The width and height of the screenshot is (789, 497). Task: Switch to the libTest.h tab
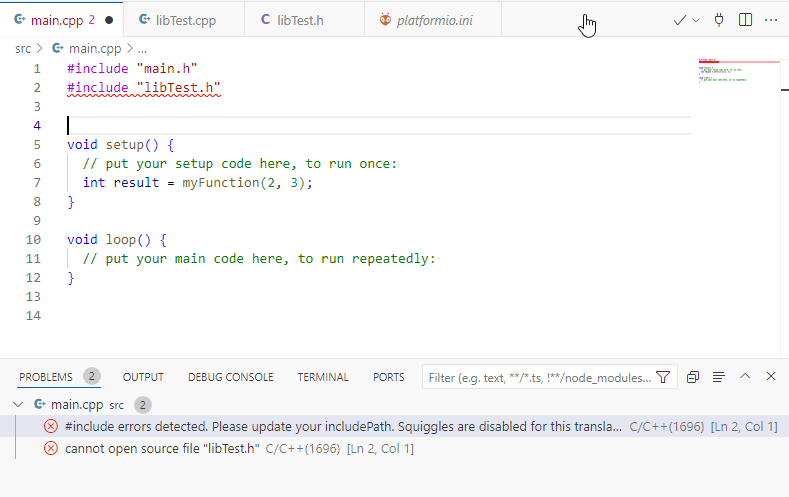point(304,20)
